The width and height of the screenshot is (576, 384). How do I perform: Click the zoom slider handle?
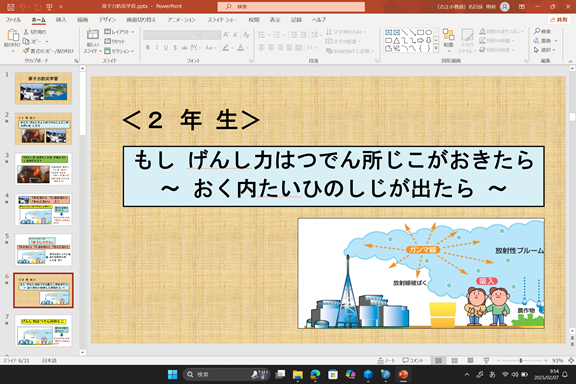521,360
